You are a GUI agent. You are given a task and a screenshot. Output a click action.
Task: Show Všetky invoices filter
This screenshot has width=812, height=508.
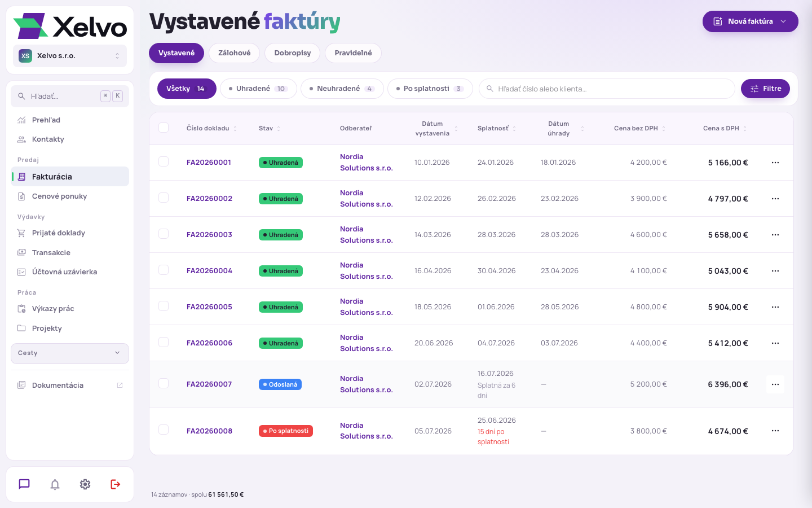point(187,89)
